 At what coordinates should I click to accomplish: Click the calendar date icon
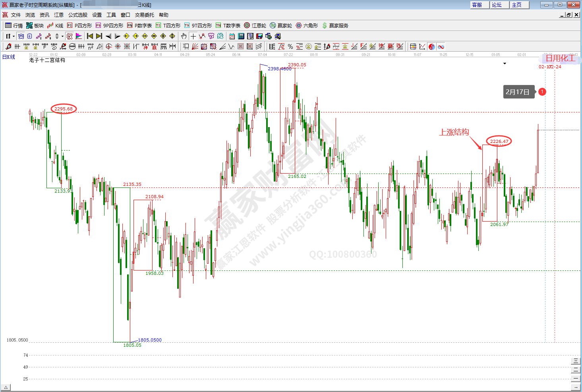232,36
